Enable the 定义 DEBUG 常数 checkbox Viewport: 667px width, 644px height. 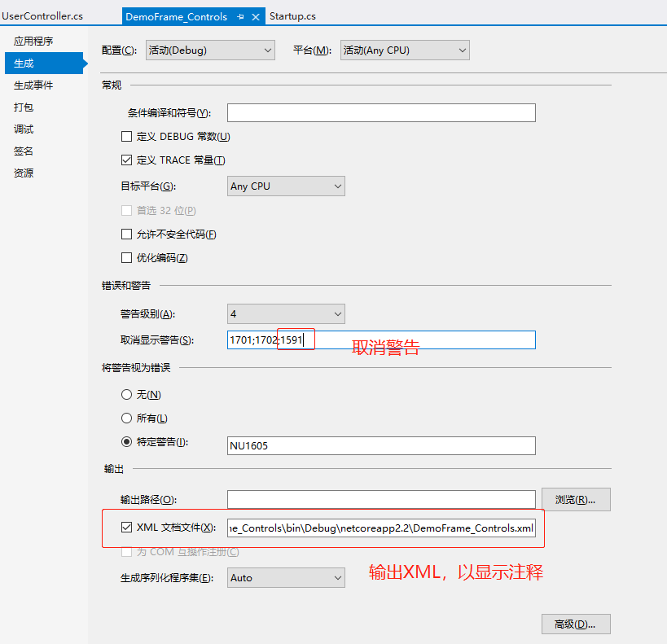126,137
